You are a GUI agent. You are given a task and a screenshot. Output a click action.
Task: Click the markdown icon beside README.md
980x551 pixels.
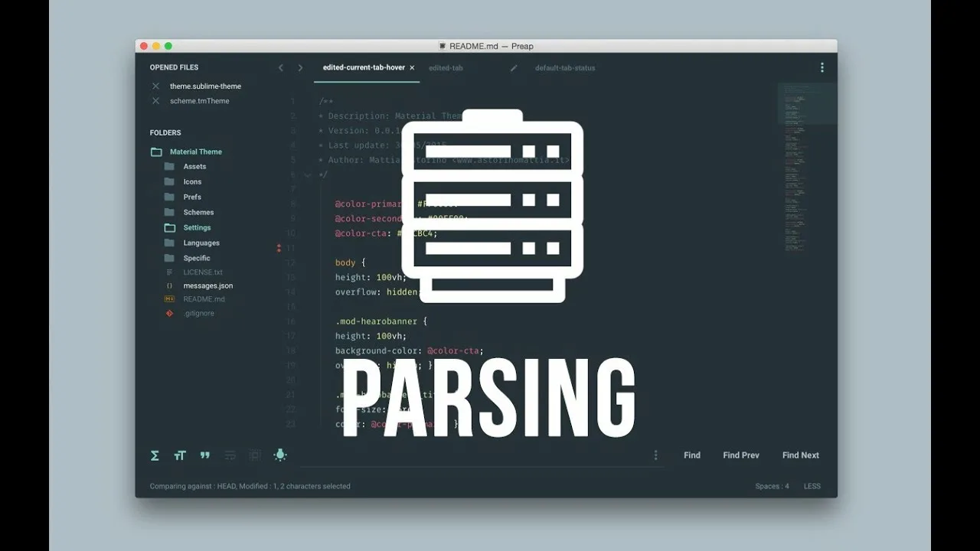pos(169,299)
